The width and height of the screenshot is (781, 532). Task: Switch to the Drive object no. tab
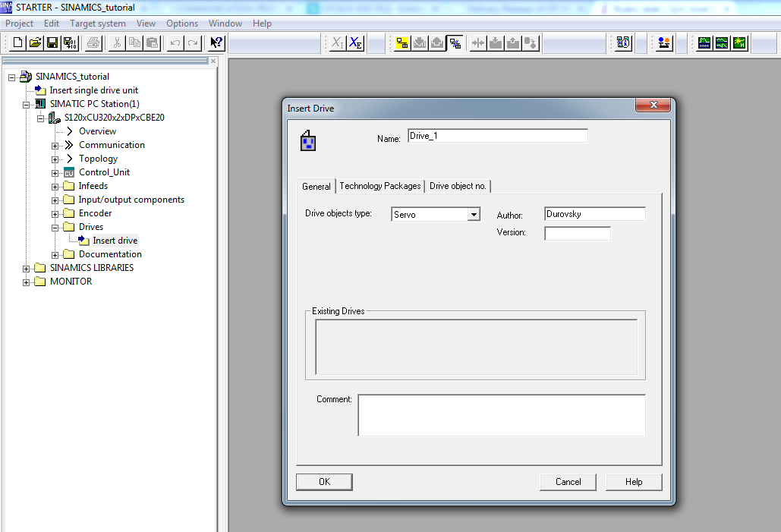click(458, 186)
